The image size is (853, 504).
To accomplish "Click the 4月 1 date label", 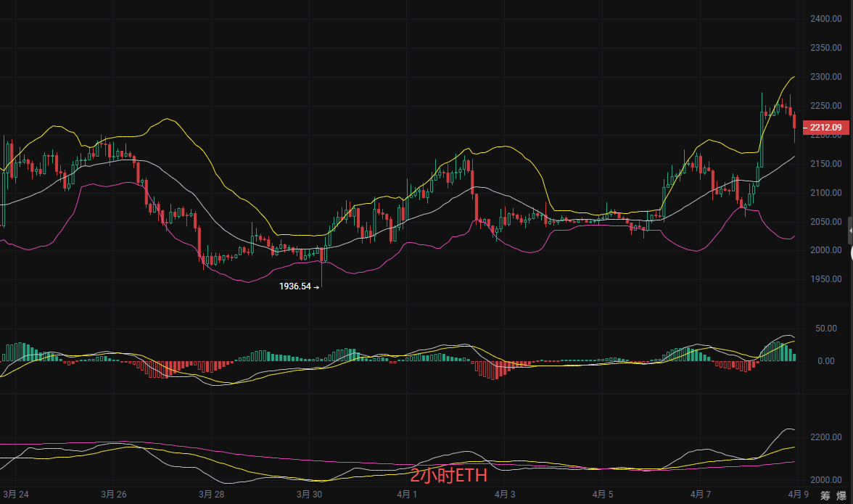I will click(407, 495).
